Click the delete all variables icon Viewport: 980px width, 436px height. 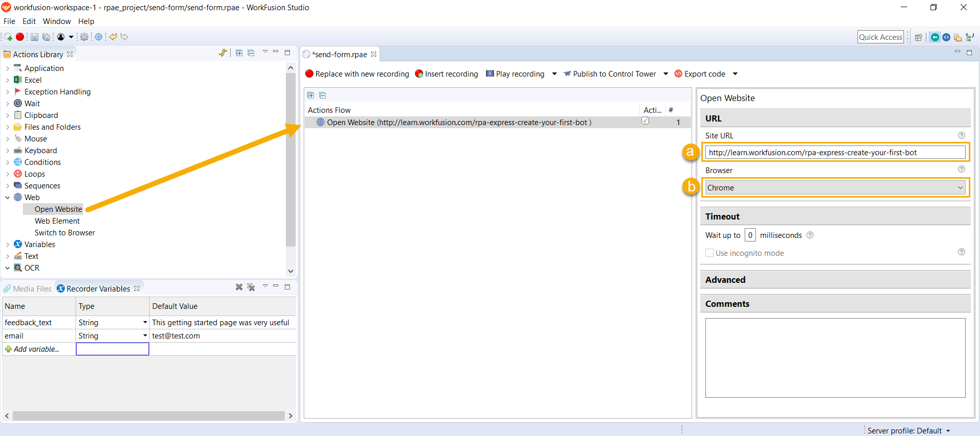click(x=251, y=287)
